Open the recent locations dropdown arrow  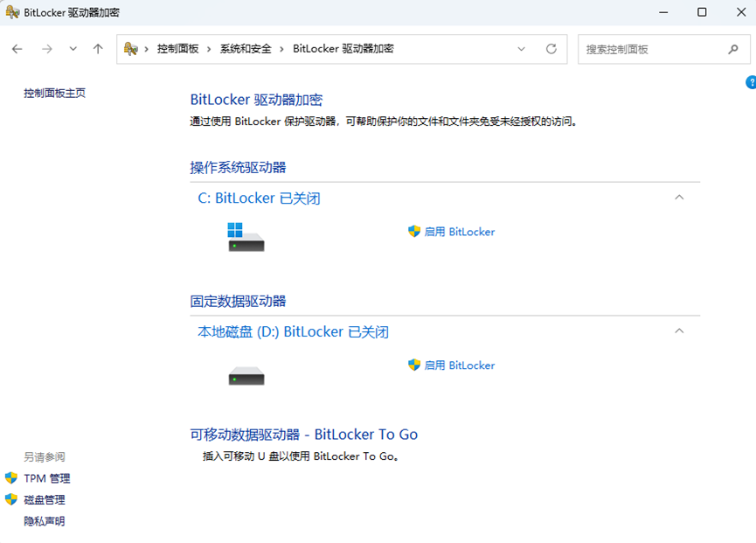pos(73,49)
